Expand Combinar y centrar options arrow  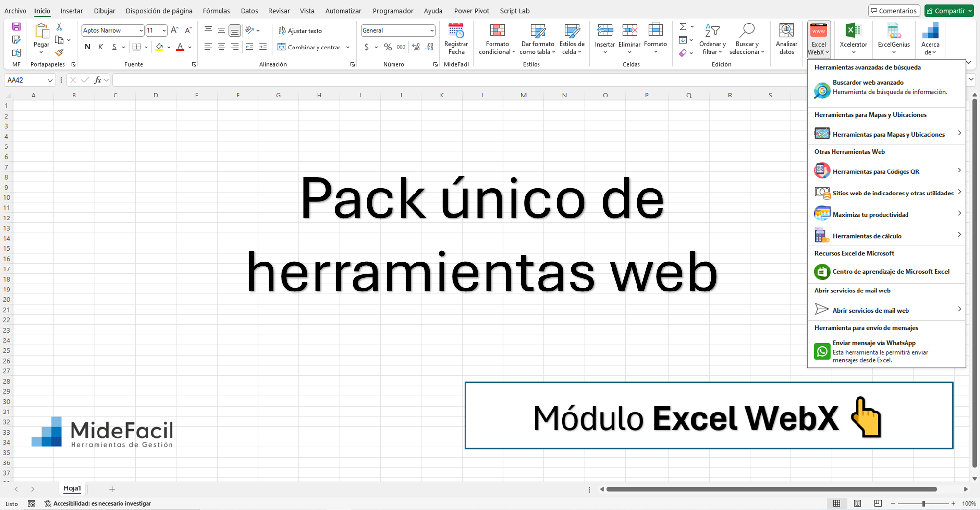348,48
